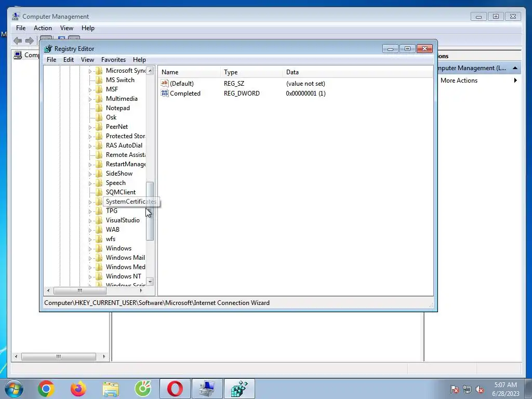Select the MS Switch folder icon
Screen dimensions: 532x399
click(x=99, y=80)
